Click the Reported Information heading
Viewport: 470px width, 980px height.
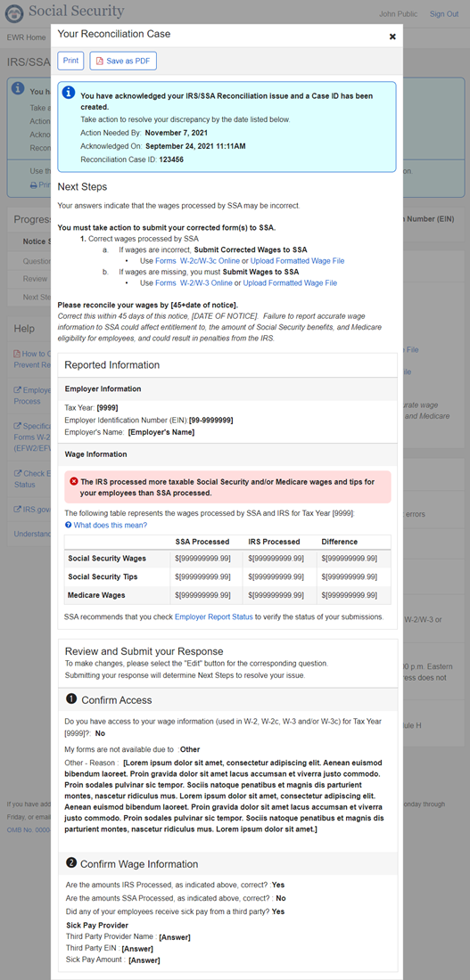click(112, 365)
